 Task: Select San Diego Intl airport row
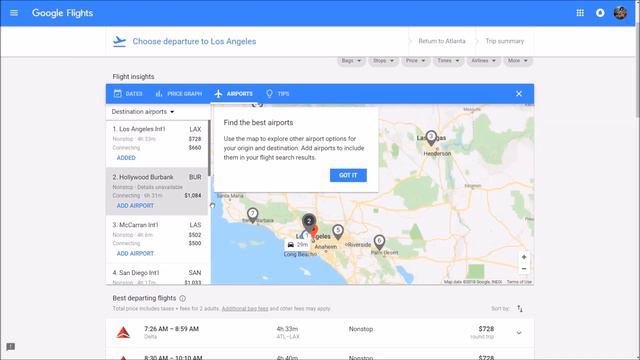[x=157, y=275]
